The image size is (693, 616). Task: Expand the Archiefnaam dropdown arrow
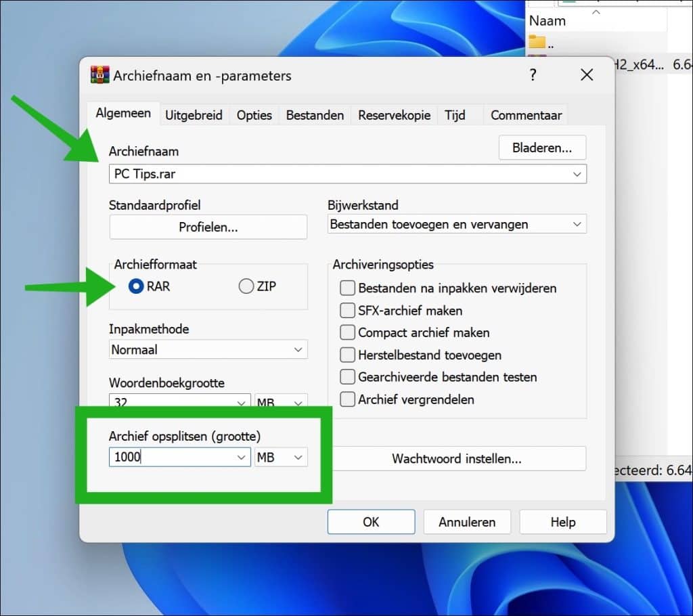(577, 174)
